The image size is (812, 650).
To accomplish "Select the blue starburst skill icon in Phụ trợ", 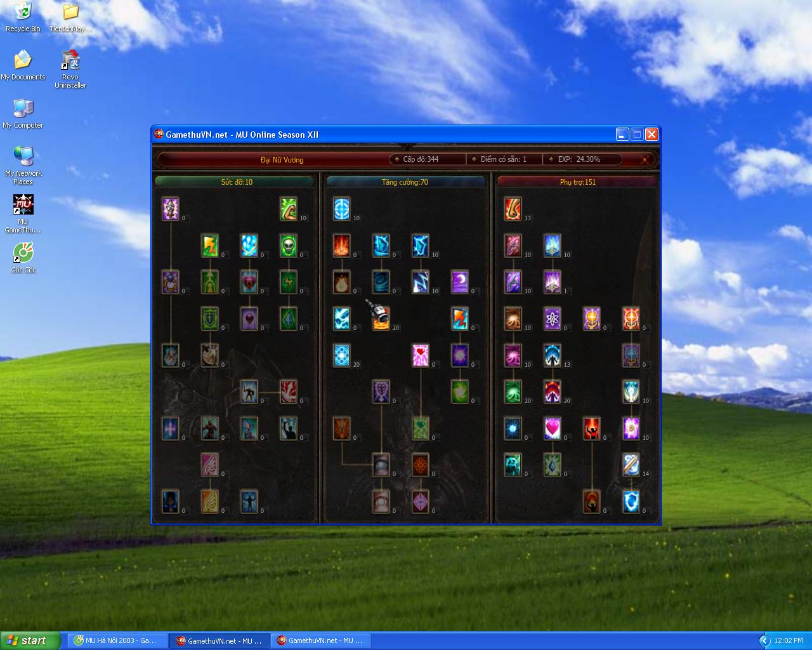I will (x=513, y=428).
